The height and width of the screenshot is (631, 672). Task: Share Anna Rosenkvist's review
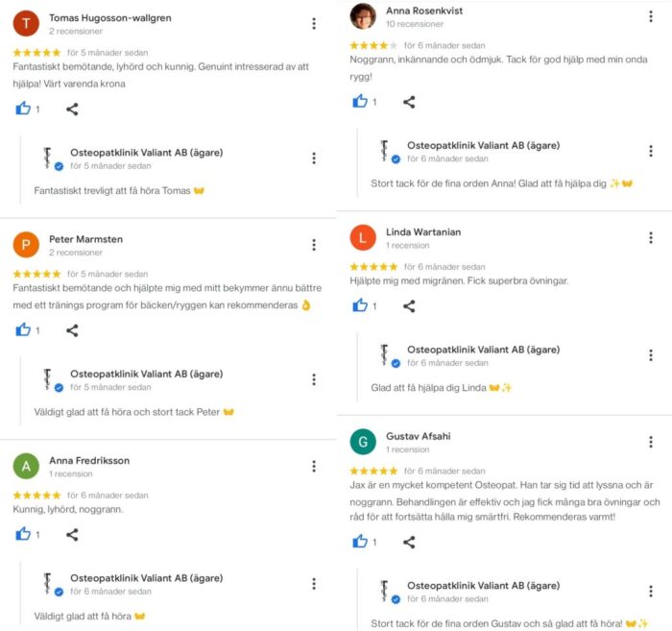pos(409,102)
